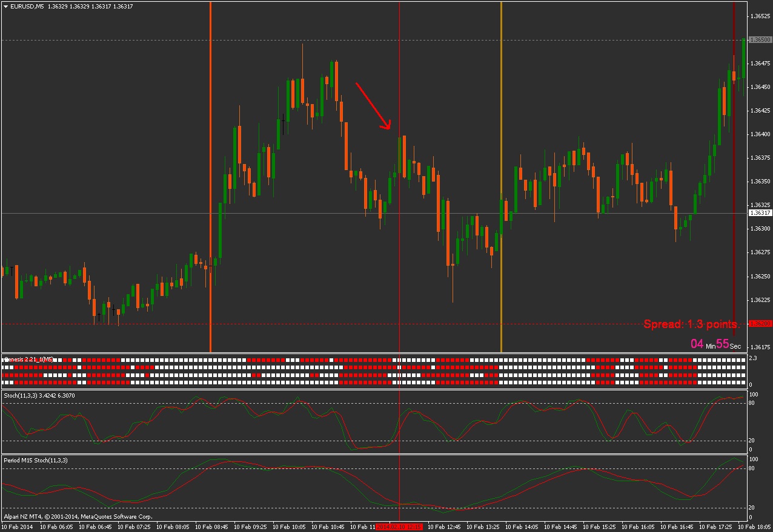Click the 1.36300 price axis label

click(x=760, y=229)
